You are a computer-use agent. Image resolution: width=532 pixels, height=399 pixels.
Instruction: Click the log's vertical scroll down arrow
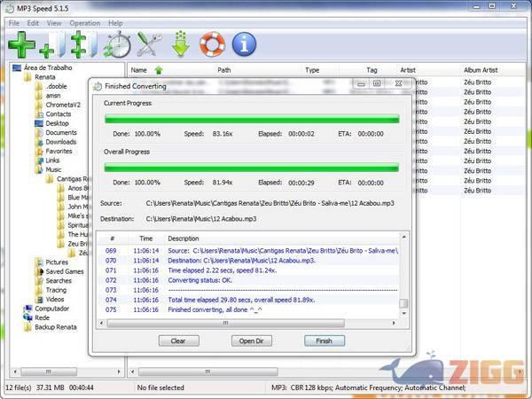pos(403,314)
